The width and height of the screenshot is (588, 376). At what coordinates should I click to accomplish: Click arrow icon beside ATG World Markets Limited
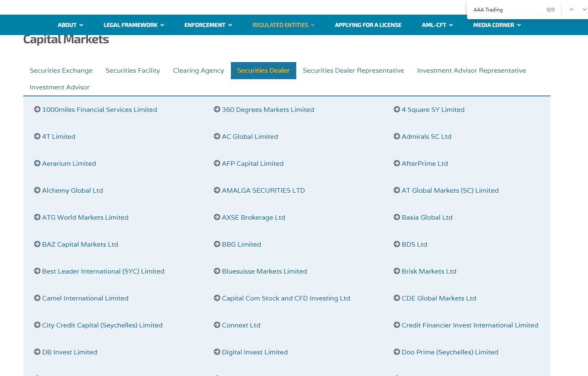point(37,217)
